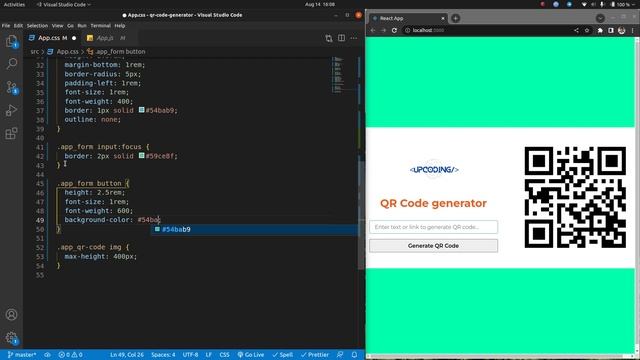Viewport: 640px width, 360px height.
Task: Open the Explorer view in activity bar
Action: click(x=11, y=41)
